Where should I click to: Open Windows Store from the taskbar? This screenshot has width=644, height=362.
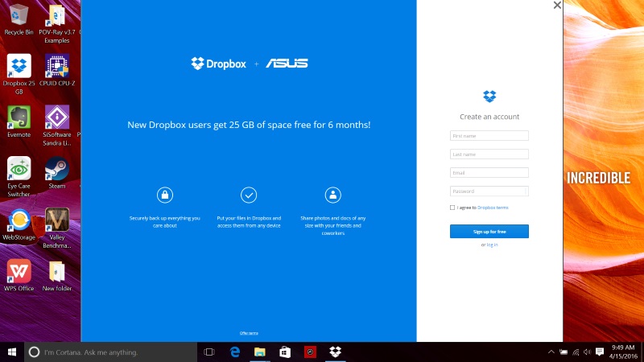285,352
